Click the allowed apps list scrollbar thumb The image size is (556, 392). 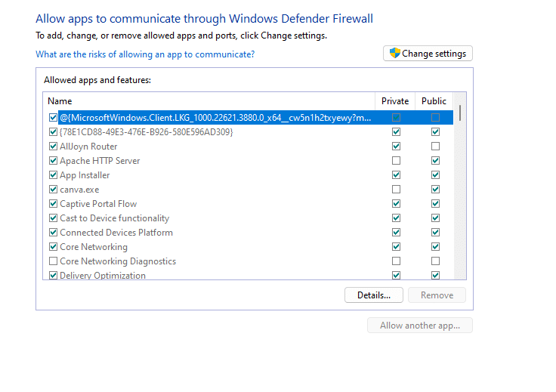click(x=460, y=113)
